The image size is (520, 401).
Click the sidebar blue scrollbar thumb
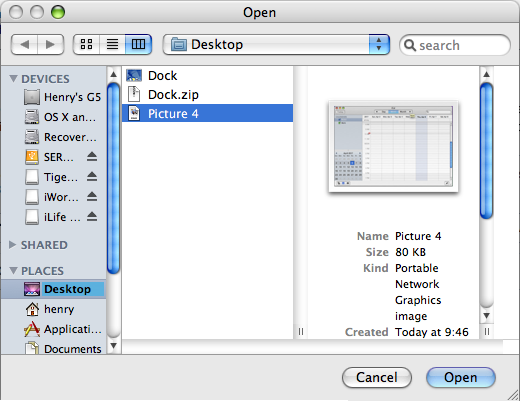point(113,178)
